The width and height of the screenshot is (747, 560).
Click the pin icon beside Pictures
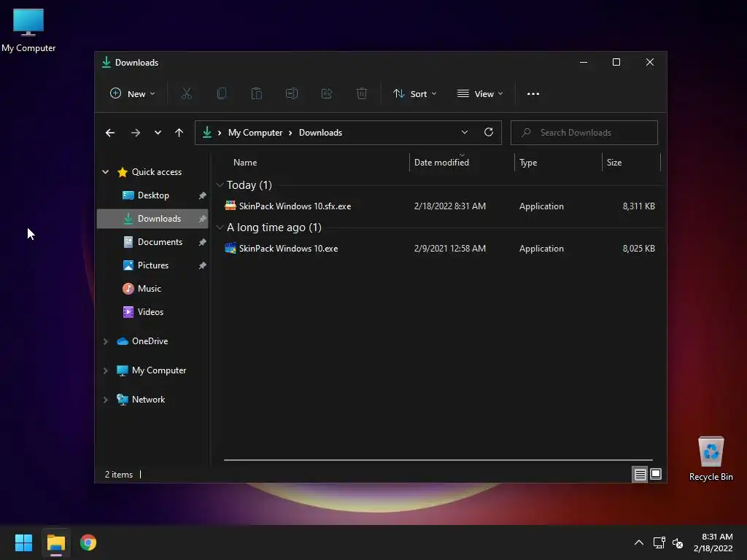(x=203, y=265)
